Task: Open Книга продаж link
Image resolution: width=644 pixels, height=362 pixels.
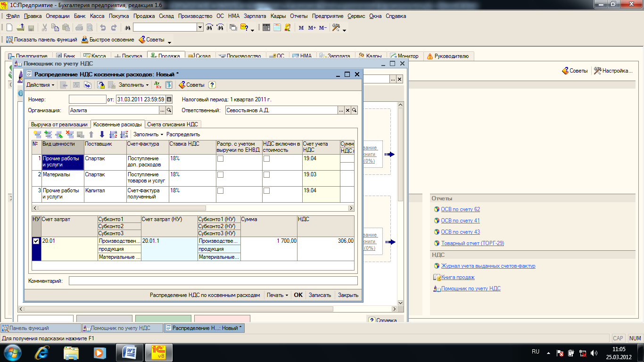Action: click(458, 277)
